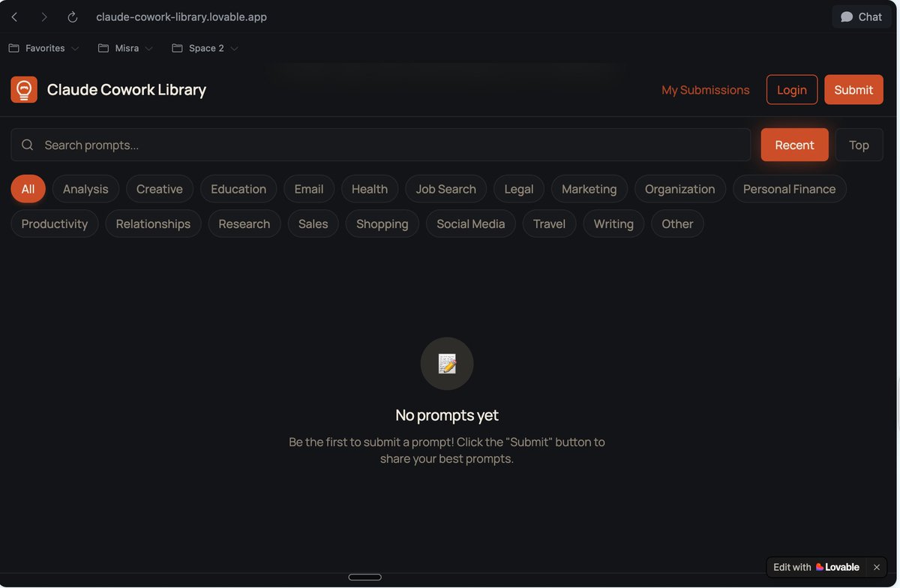Choose the Legal filter chip
900x588 pixels.
click(x=519, y=189)
